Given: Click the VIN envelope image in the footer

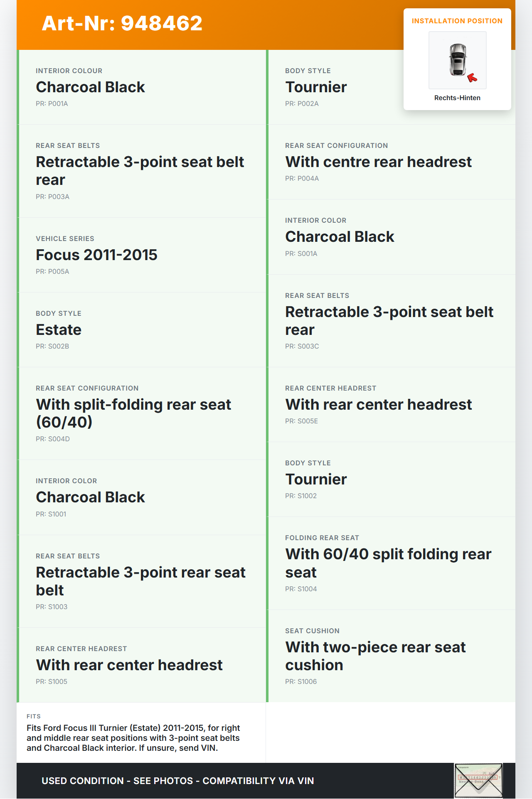Looking at the screenshot, I should point(478,780).
